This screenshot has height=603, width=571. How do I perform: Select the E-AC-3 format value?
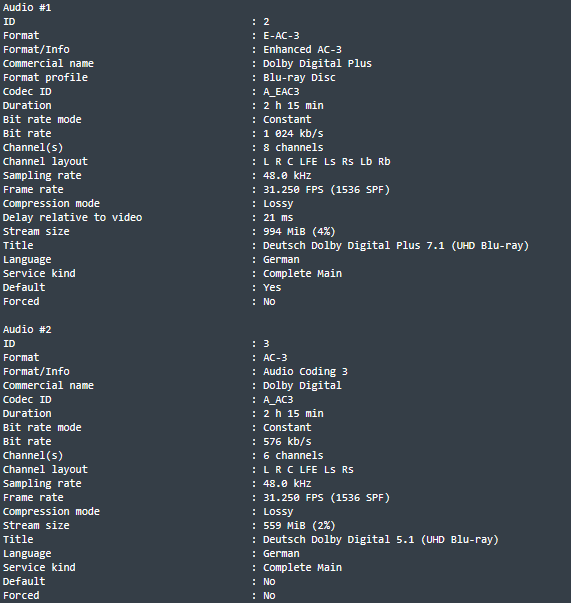pos(281,36)
